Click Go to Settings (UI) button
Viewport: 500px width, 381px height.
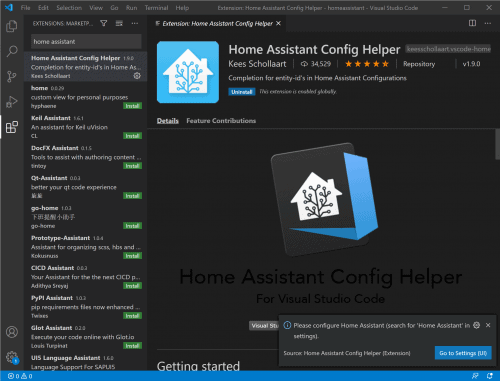(463, 353)
